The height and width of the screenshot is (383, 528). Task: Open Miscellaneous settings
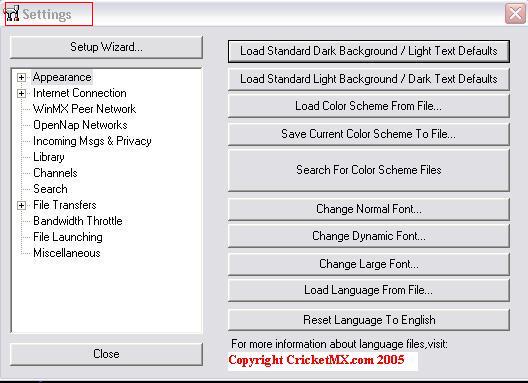[67, 253]
